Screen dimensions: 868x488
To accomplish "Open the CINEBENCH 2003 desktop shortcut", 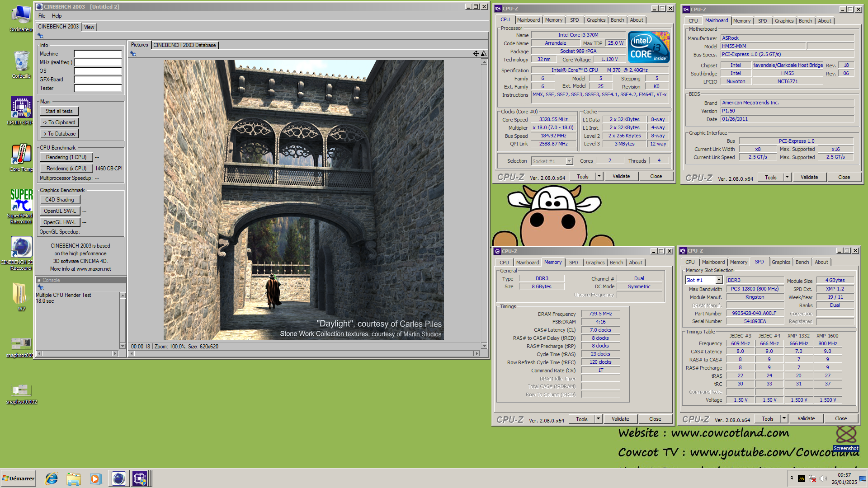I will point(21,253).
